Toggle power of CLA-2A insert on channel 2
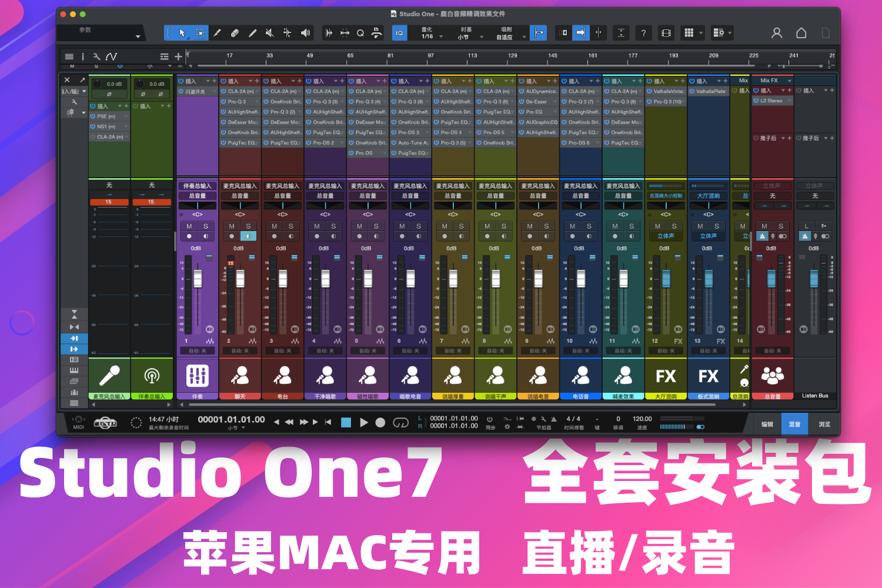882x588 pixels. pos(224,91)
